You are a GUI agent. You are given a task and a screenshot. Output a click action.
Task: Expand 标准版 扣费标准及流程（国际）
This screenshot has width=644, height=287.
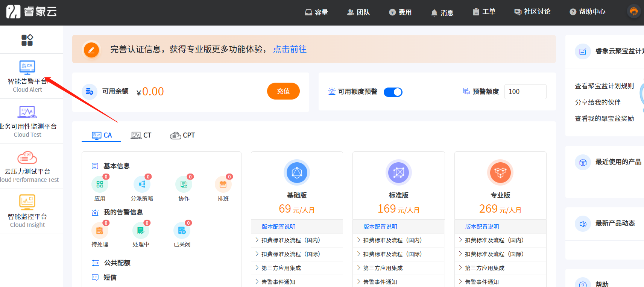click(x=399, y=254)
